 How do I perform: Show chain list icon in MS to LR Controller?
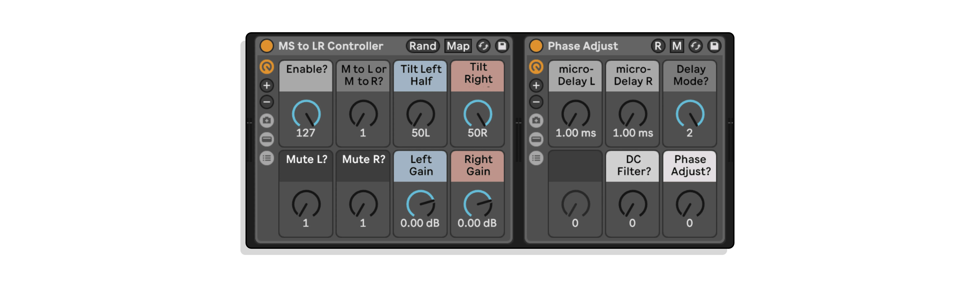[x=267, y=158]
